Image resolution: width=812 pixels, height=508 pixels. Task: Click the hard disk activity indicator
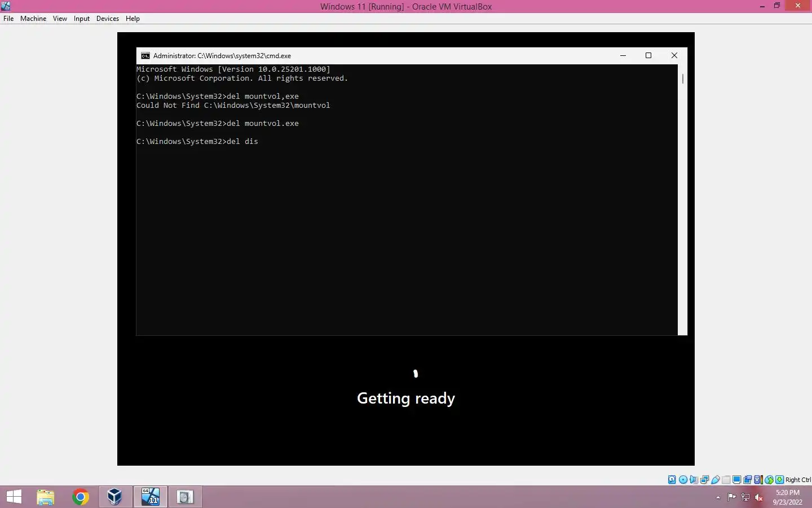(x=672, y=480)
